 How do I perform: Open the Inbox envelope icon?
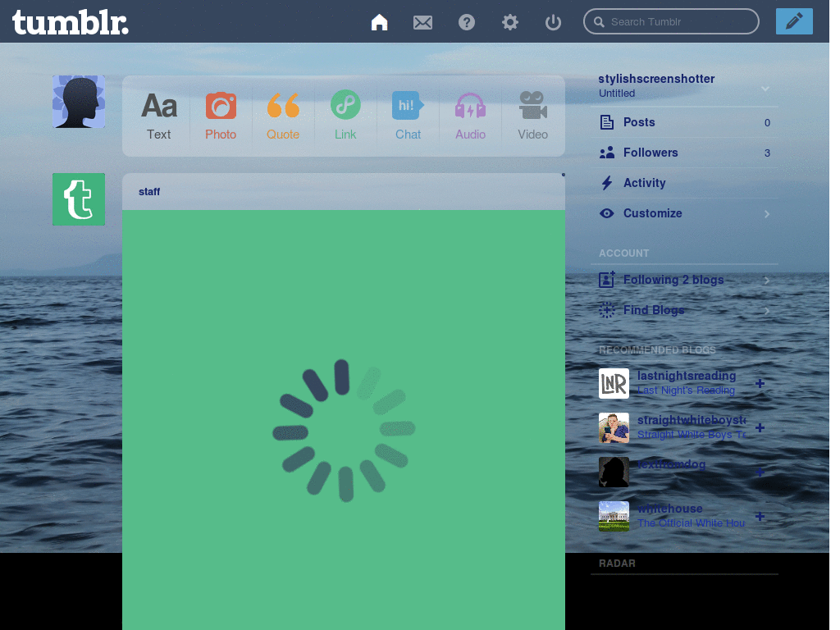pyautogui.click(x=422, y=22)
